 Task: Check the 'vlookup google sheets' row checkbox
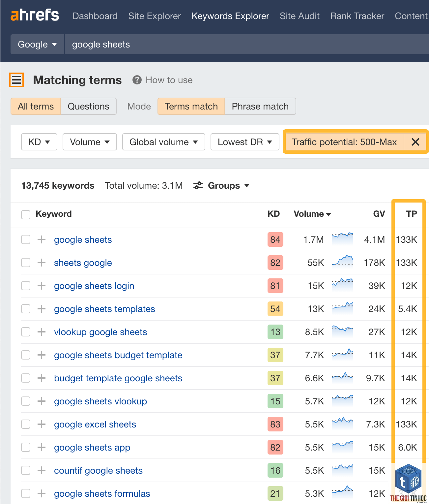coord(26,332)
